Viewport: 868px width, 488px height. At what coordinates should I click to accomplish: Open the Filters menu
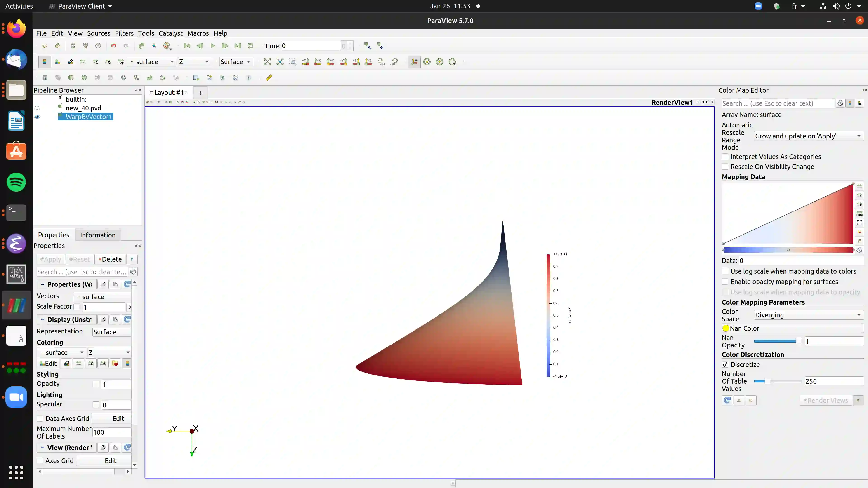click(124, 33)
